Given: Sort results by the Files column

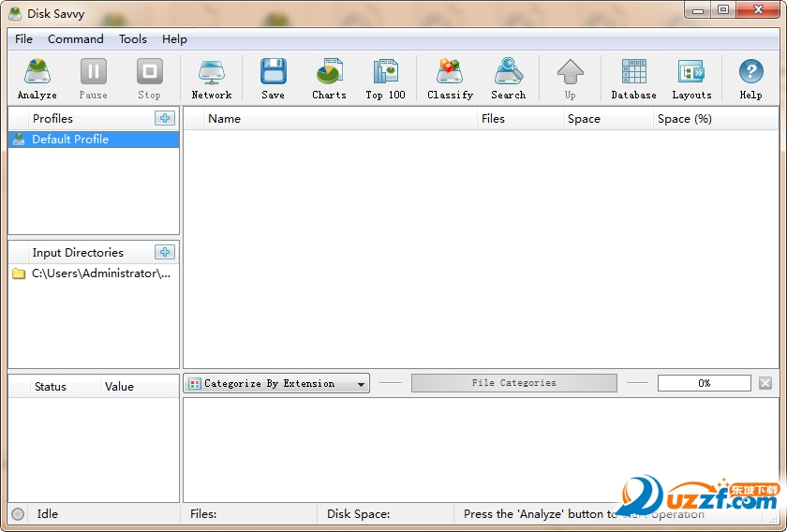Looking at the screenshot, I should pos(520,119).
